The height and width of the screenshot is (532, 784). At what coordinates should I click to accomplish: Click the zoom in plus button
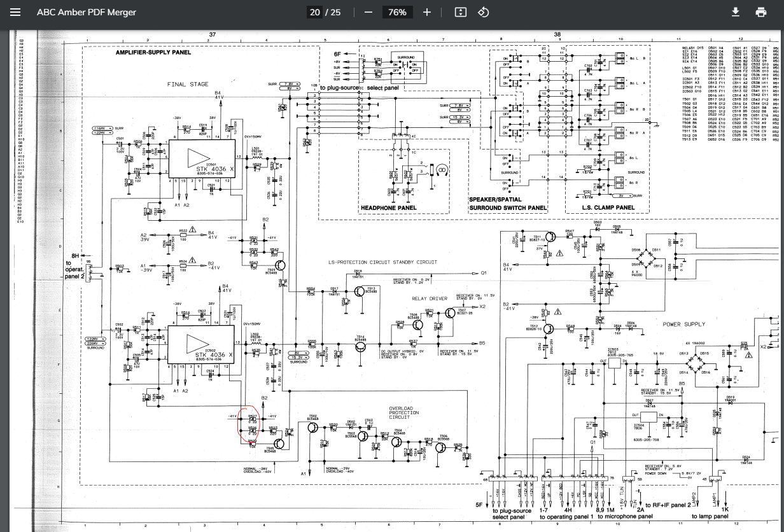427,12
